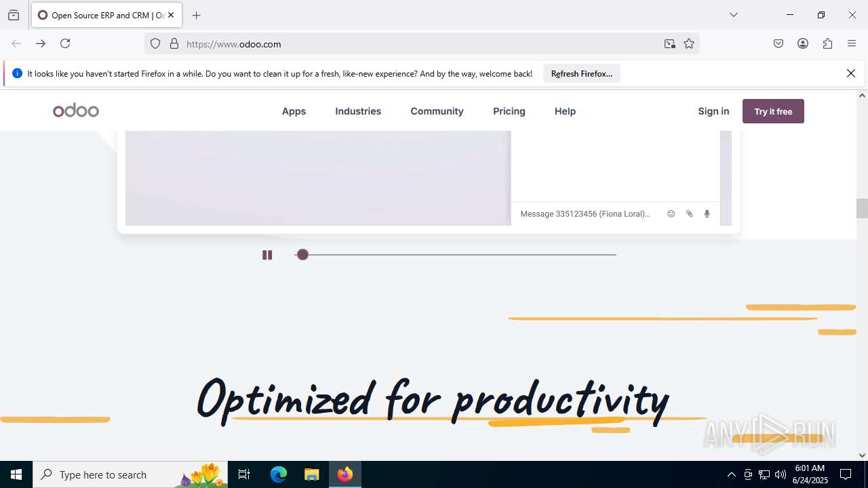Click the microphone voice message icon
Screen dimensions: 868x488
707,213
